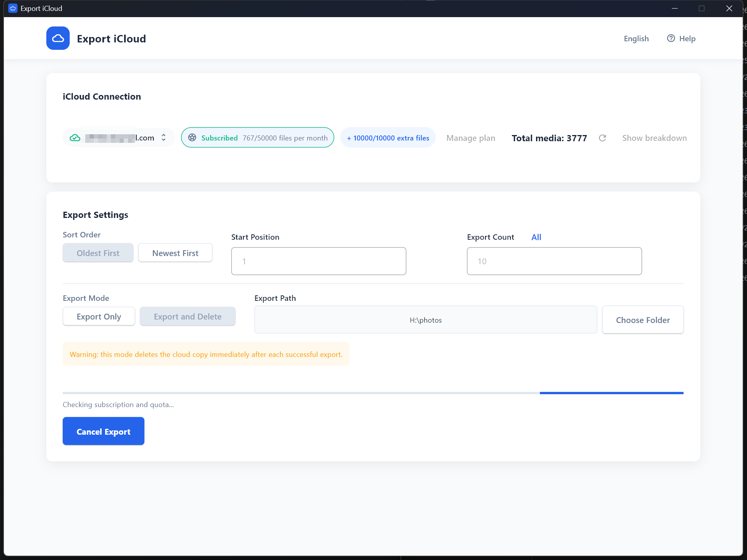Refresh the Total media count
The width and height of the screenshot is (747, 560).
[x=602, y=138]
